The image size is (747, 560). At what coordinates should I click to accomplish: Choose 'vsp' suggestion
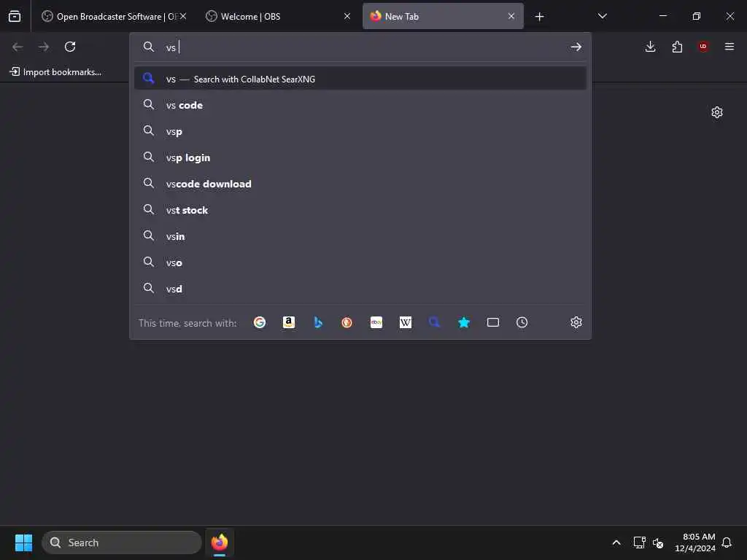(x=360, y=131)
